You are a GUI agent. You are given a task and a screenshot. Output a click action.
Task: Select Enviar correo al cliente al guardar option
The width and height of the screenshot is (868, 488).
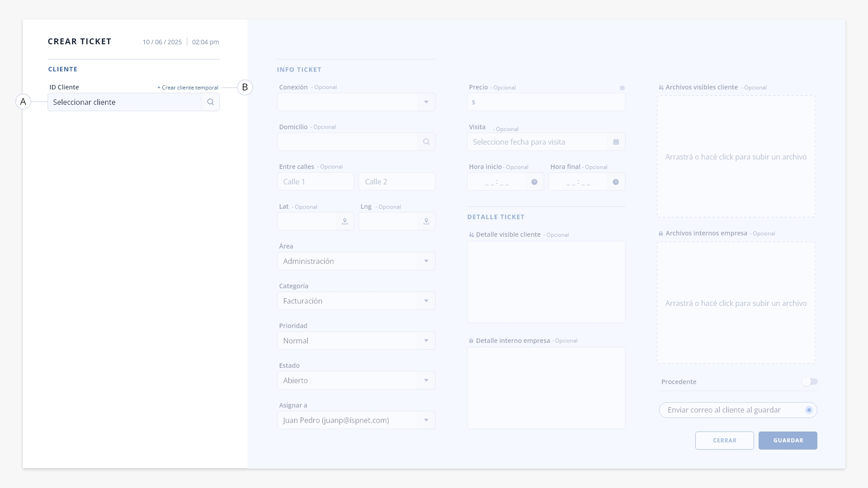click(738, 410)
